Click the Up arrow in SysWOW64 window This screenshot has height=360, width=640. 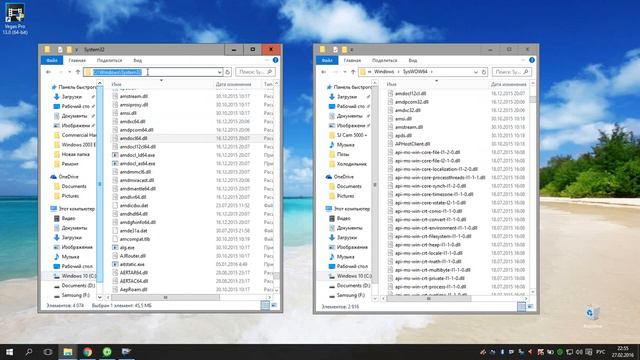click(x=353, y=72)
